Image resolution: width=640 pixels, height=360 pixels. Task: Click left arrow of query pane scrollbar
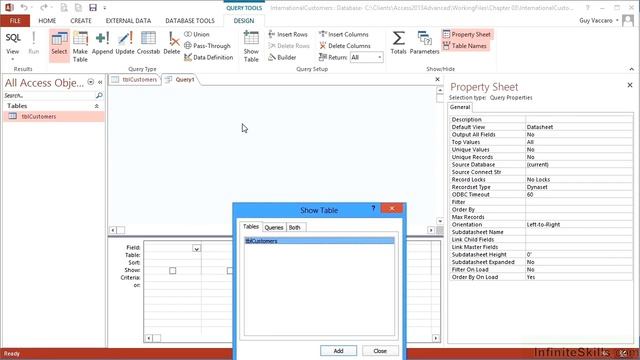click(113, 230)
